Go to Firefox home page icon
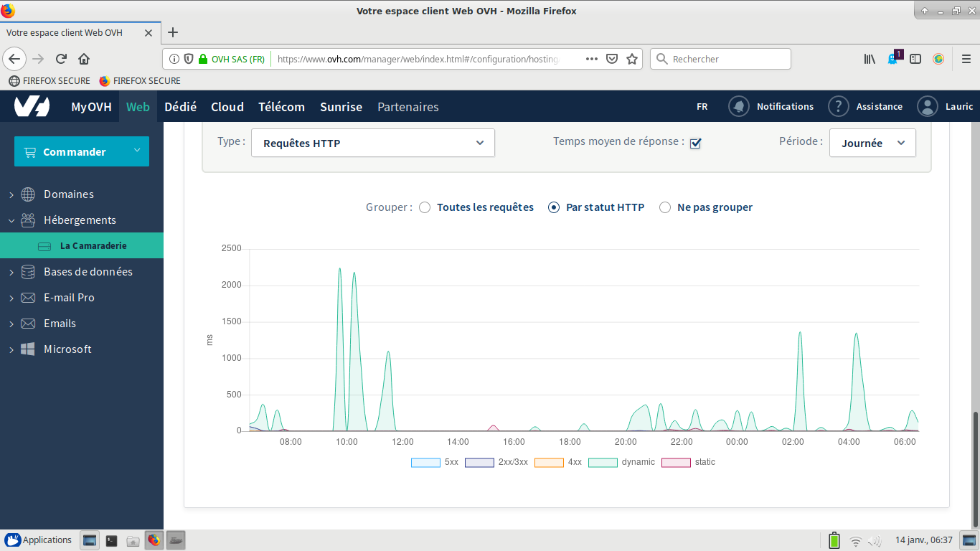This screenshot has height=551, width=980. click(84, 59)
